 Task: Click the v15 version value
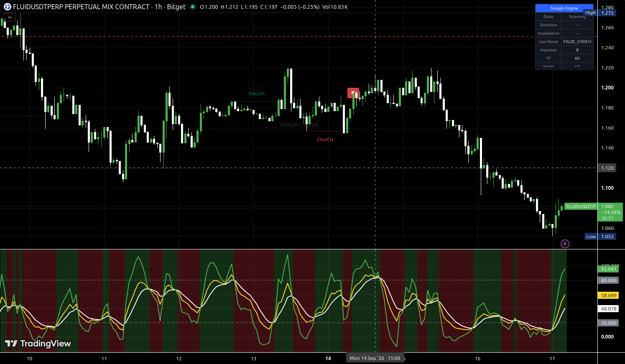pyautogui.click(x=577, y=66)
